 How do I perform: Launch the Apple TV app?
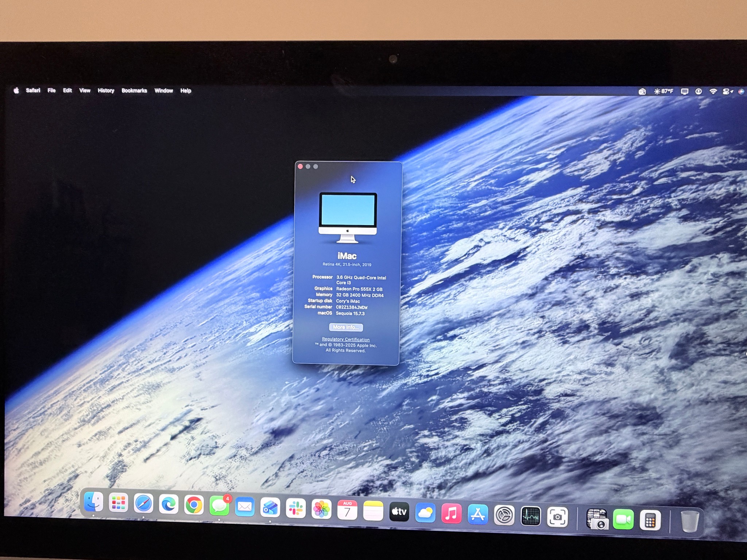[399, 512]
